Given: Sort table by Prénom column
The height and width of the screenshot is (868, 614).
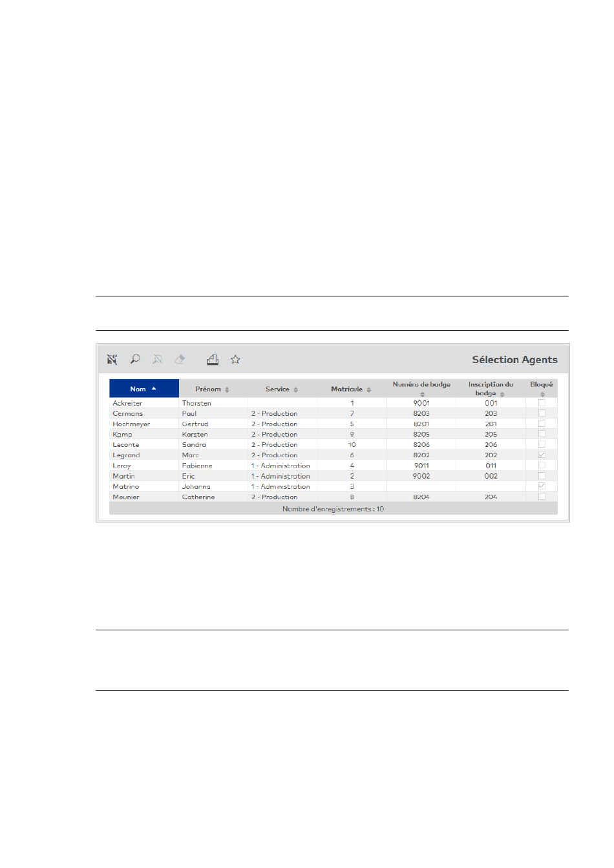Looking at the screenshot, I should click(x=213, y=389).
